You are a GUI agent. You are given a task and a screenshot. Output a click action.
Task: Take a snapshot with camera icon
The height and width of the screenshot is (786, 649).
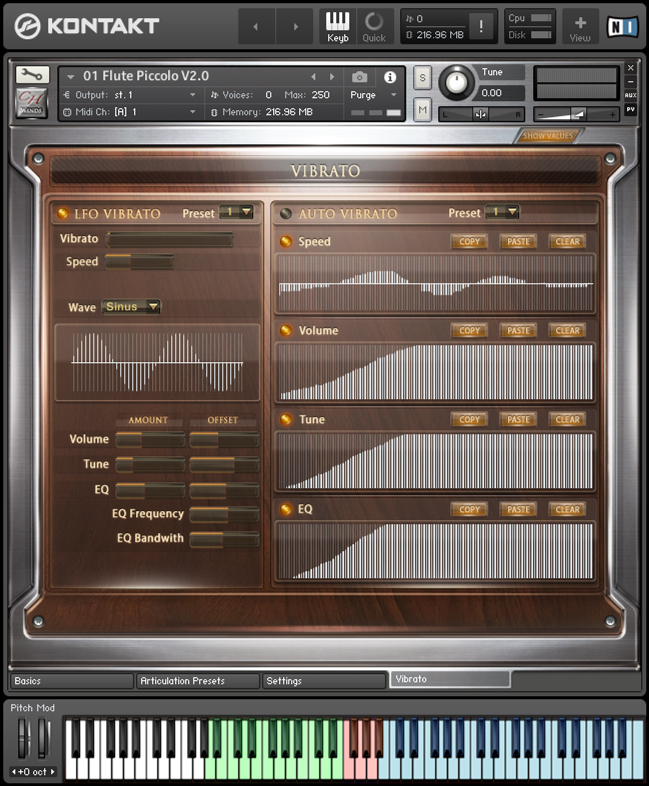[x=359, y=77]
